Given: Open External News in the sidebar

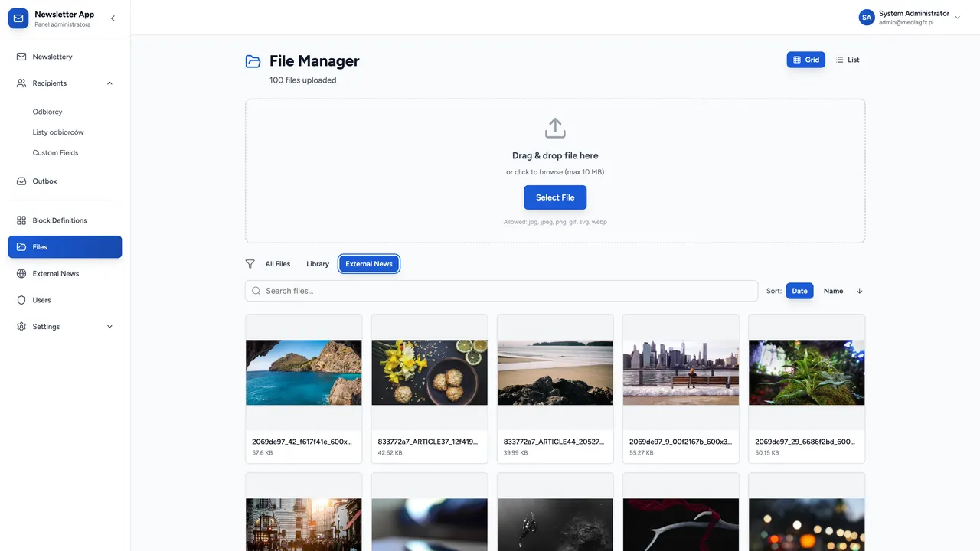Looking at the screenshot, I should [x=65, y=273].
